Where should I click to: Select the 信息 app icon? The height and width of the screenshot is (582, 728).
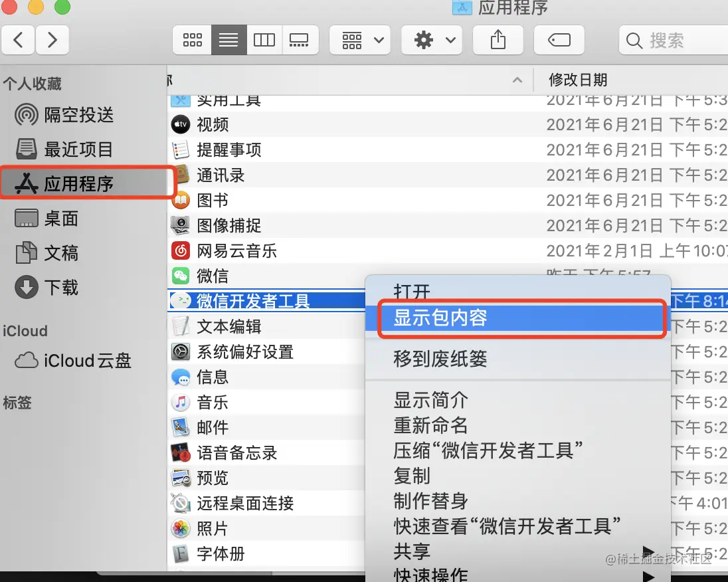click(x=181, y=377)
